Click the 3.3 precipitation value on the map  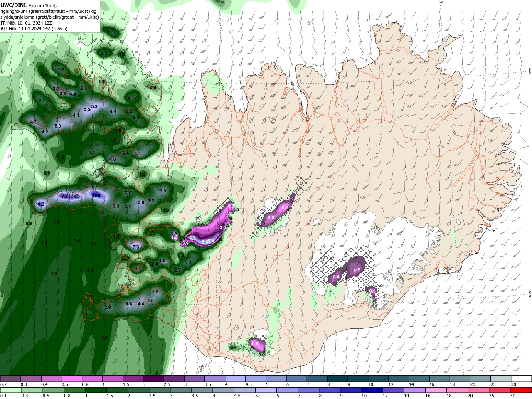[x=116, y=207]
